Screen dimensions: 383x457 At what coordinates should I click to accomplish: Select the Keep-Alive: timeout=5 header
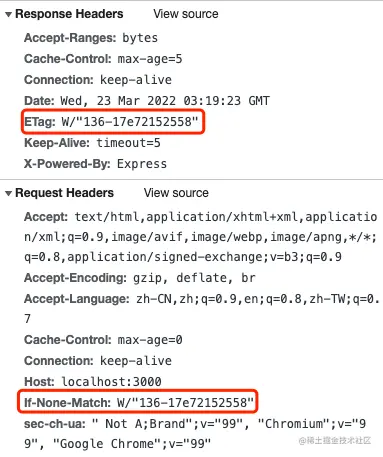pyautogui.click(x=92, y=143)
